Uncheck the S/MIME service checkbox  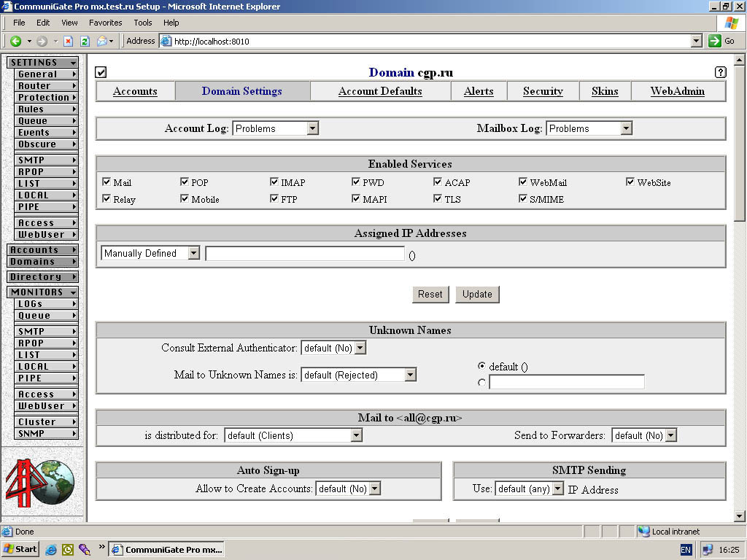[x=522, y=198]
